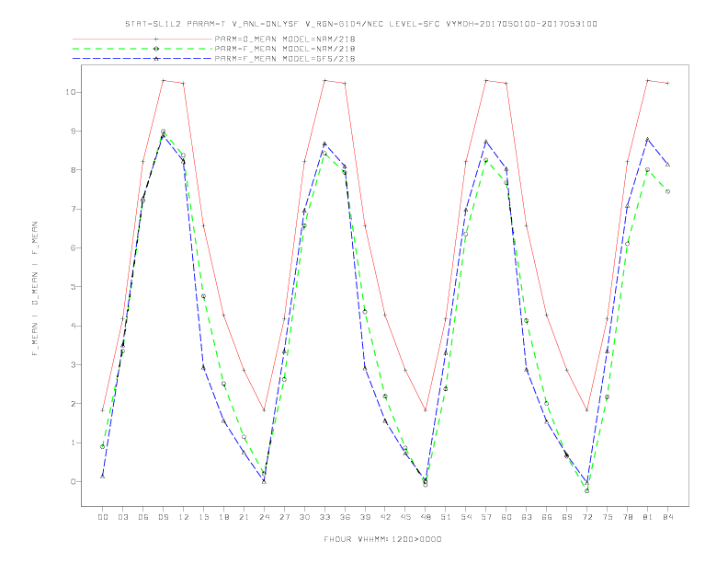Click y-axis tick label 7
Viewport: 728px width, 563px height.
coord(74,209)
